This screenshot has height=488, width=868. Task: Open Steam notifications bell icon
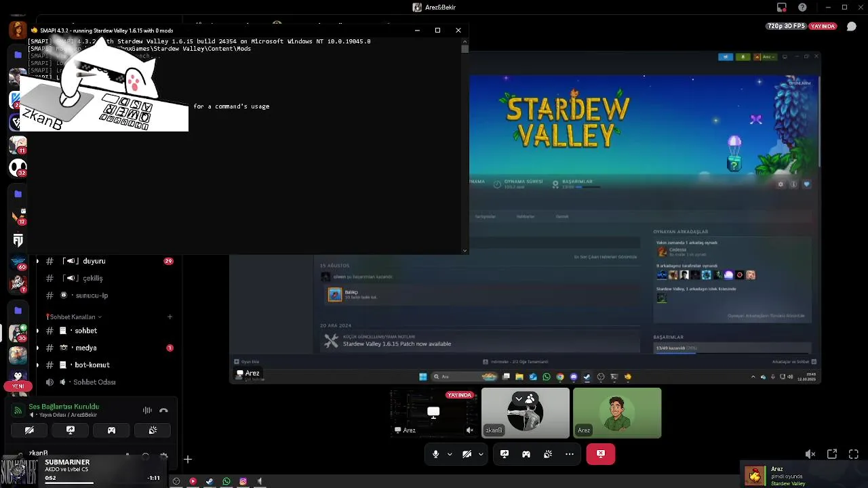(743, 57)
